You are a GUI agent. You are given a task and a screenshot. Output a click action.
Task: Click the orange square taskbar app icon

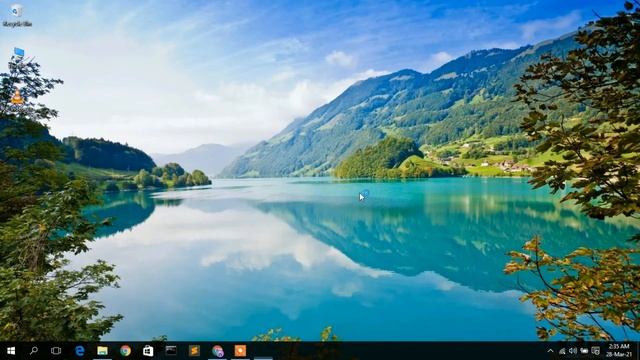(x=240, y=351)
